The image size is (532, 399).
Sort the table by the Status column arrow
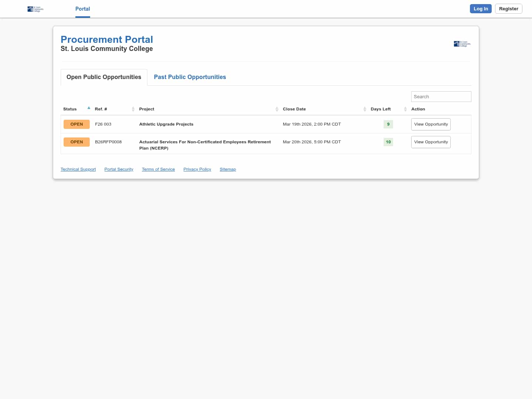(x=89, y=108)
